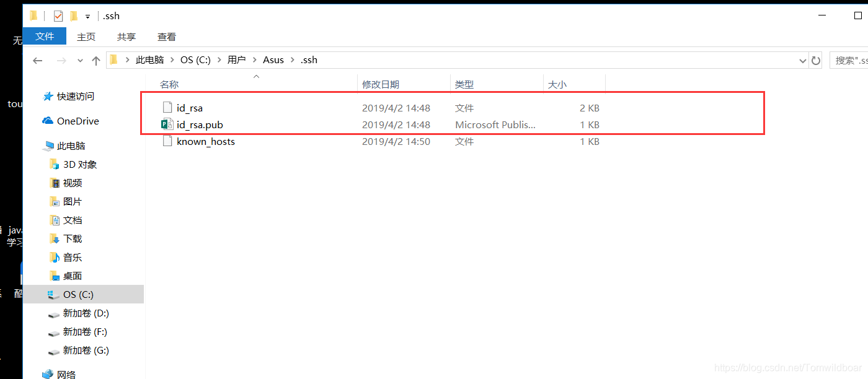This screenshot has width=868, height=379.
Task: Switch to the 共享 ribbon tab
Action: click(126, 37)
